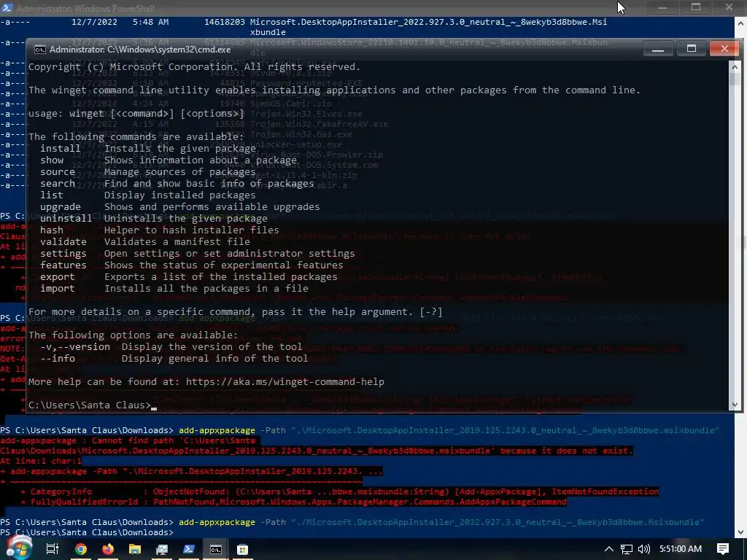Maximize the cmd.exe window
The image size is (747, 560).
point(692,49)
